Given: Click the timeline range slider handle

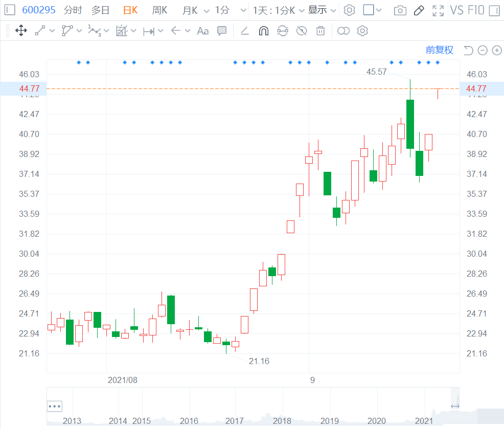Looking at the screenshot, I should click(x=455, y=406).
